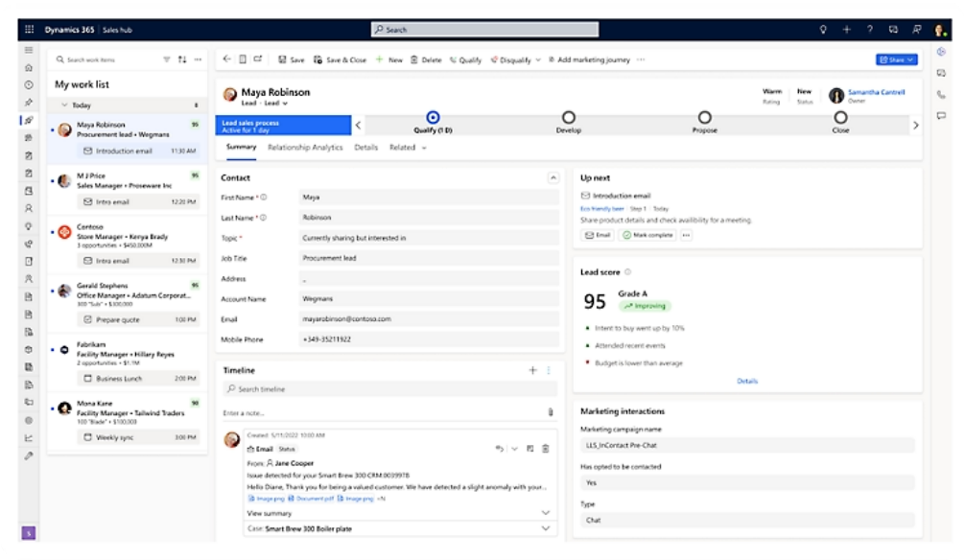Open work list ellipsis options
965x560 pixels.
[198, 59]
